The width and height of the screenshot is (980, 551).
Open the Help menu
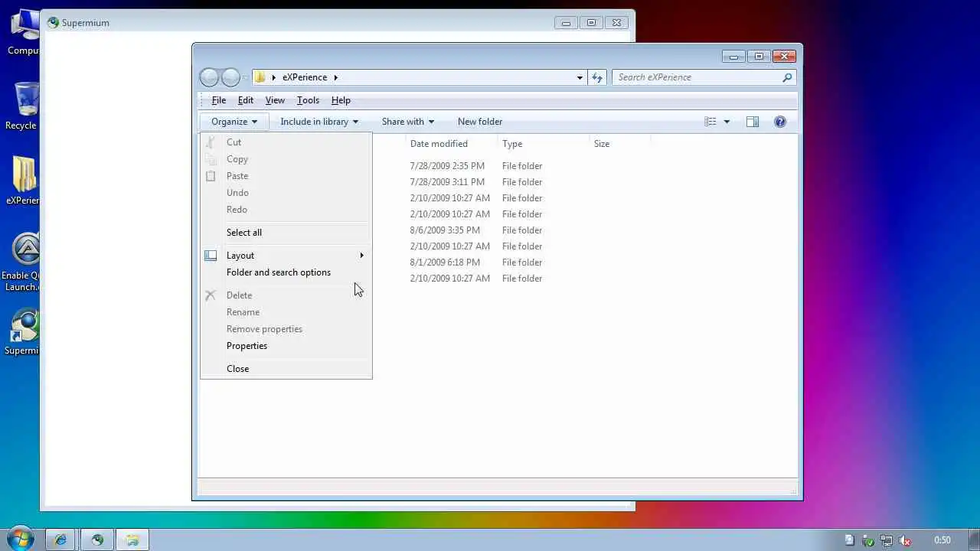click(x=341, y=100)
